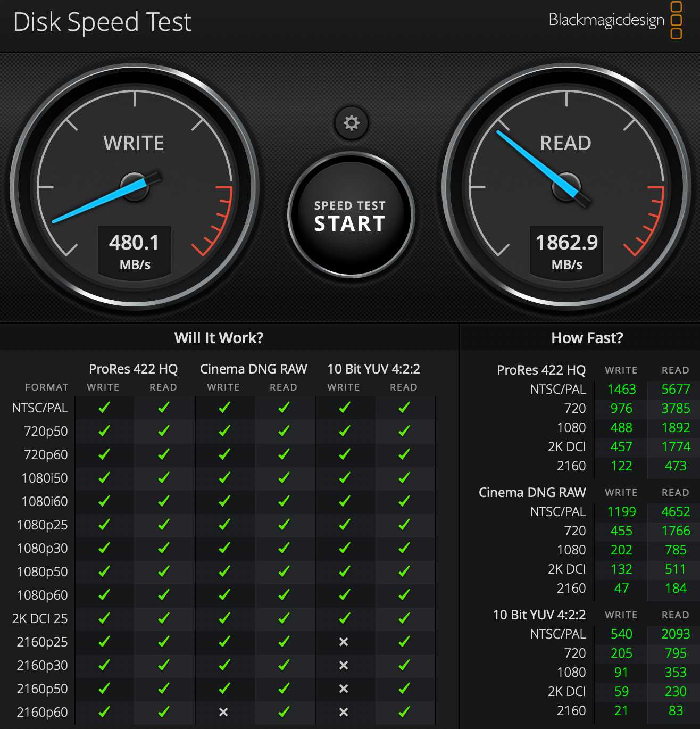Click 2160p25 YUV read checkmark

(404, 642)
